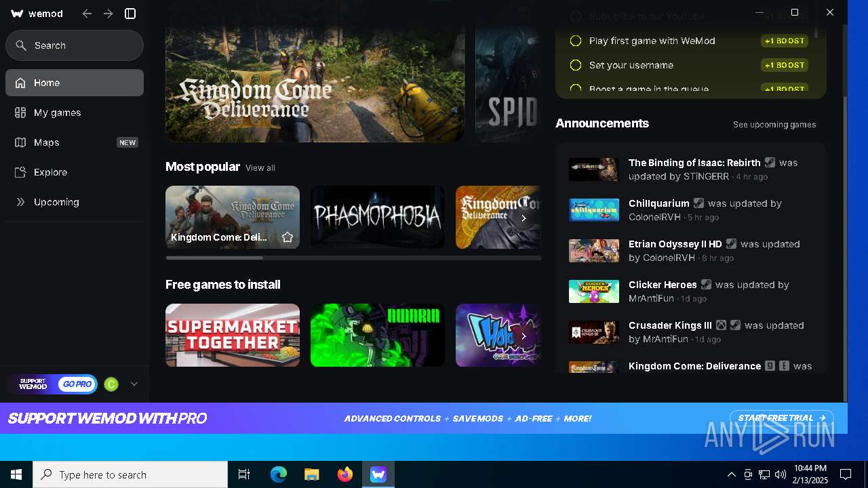Launch Microsoft Edge from taskbar
The width and height of the screenshot is (868, 488).
279,474
